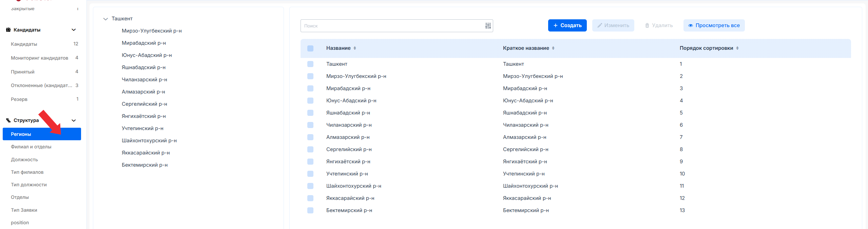
Task: Select Регионы in sidebar
Action: [x=42, y=134]
